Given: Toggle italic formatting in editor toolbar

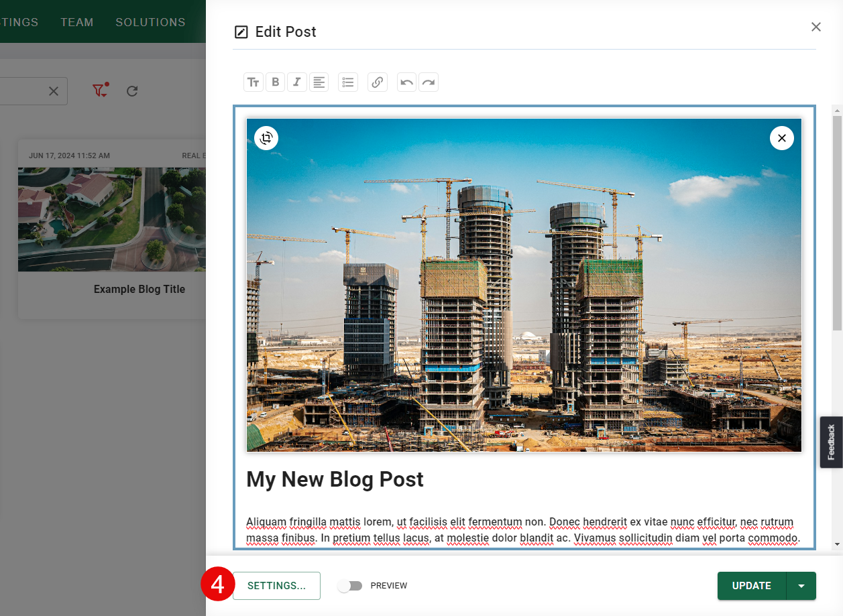Looking at the screenshot, I should (297, 82).
